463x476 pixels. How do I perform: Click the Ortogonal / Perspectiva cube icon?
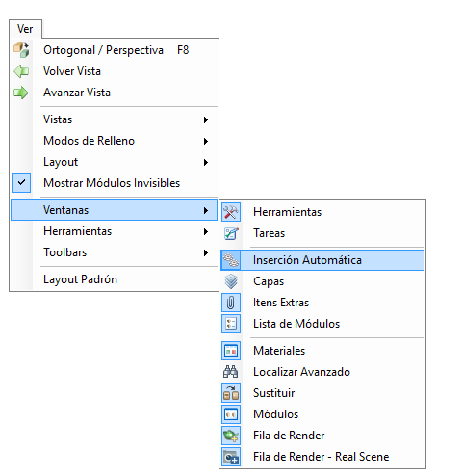pyautogui.click(x=21, y=50)
